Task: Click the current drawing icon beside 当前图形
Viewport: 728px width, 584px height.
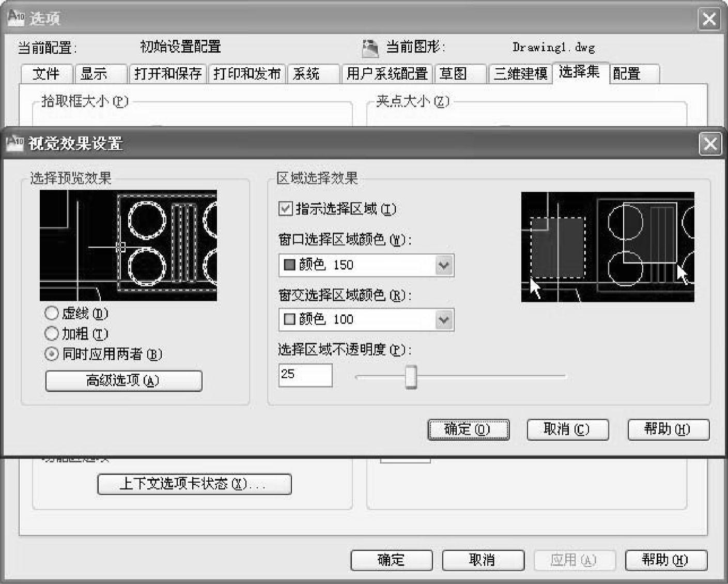Action: pos(370,48)
